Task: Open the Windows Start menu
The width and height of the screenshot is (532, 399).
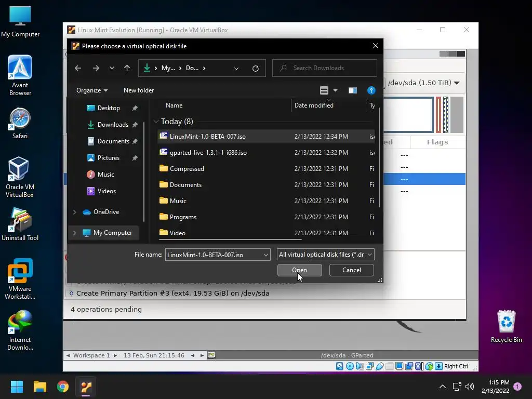Action: [x=17, y=387]
